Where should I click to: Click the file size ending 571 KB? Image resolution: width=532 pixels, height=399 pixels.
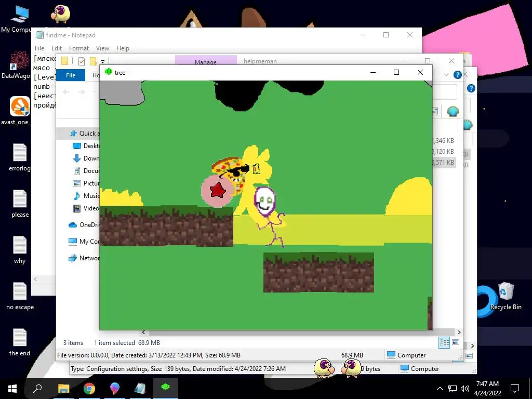coord(443,163)
